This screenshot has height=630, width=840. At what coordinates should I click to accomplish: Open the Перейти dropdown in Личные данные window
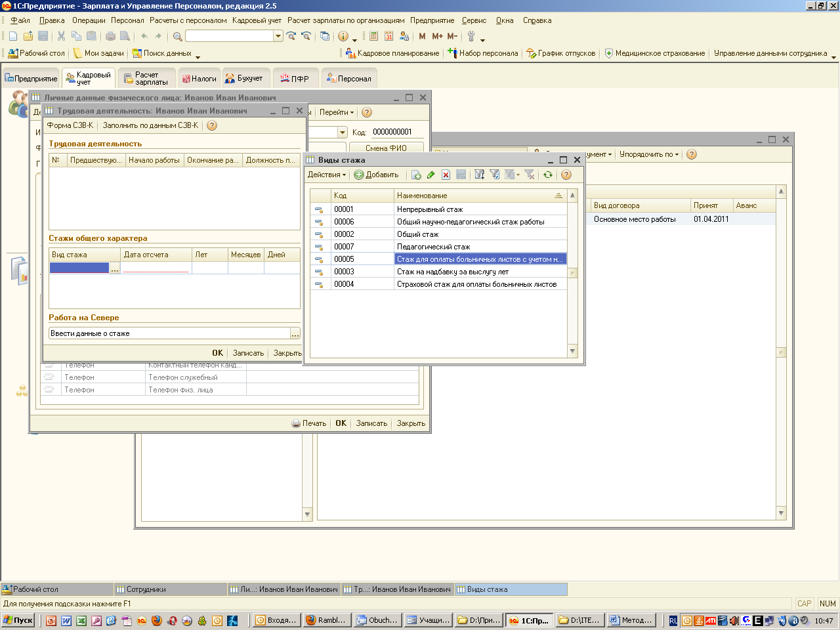coord(337,112)
